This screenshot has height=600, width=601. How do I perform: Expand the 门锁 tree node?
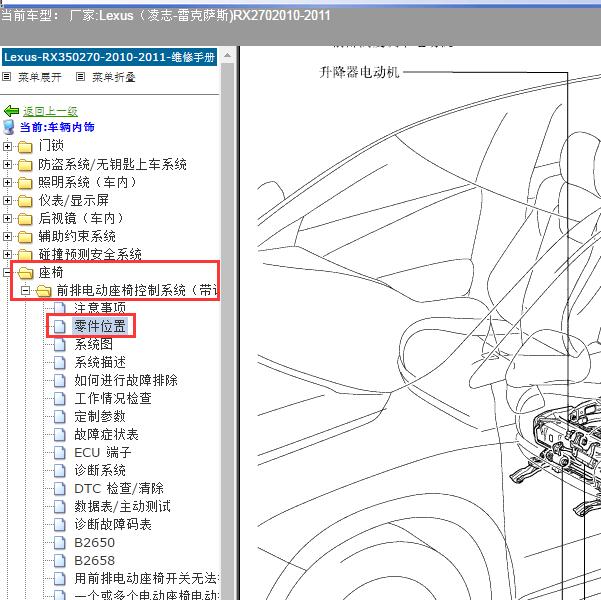[x=7, y=146]
